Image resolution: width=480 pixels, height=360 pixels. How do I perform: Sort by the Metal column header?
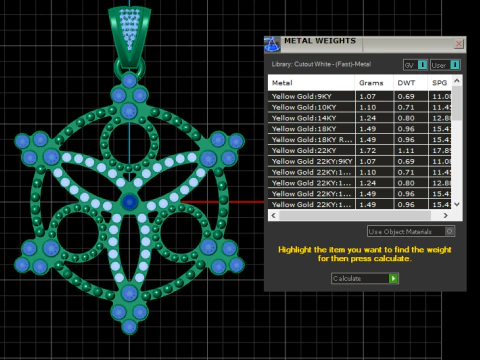[x=311, y=83]
